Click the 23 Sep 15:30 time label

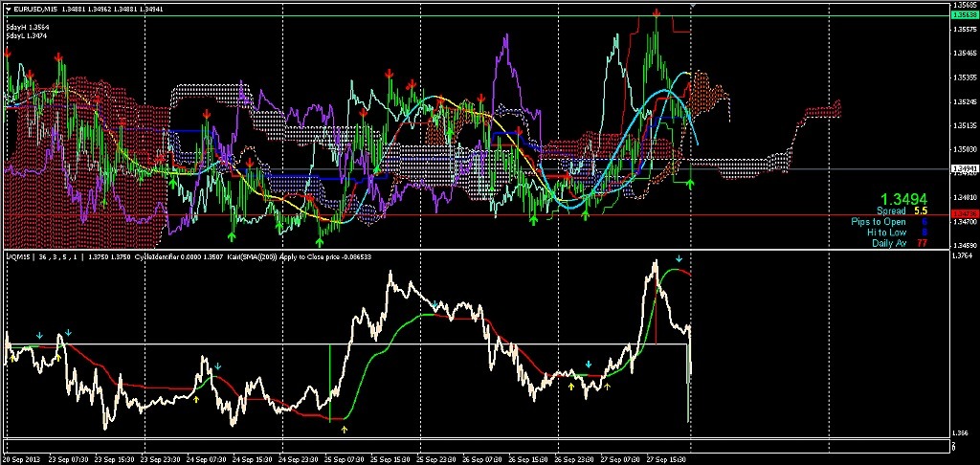click(114, 458)
